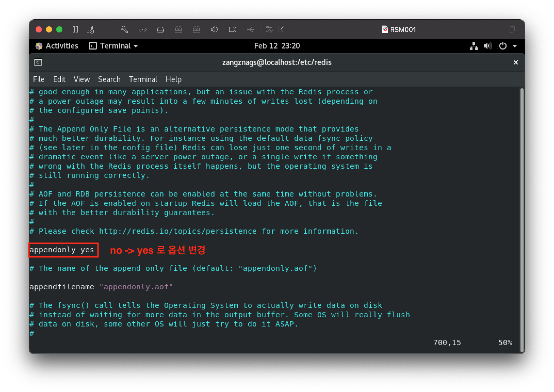Open the VM snapshots icon
Viewport: 554px width, 392px height.
point(90,29)
